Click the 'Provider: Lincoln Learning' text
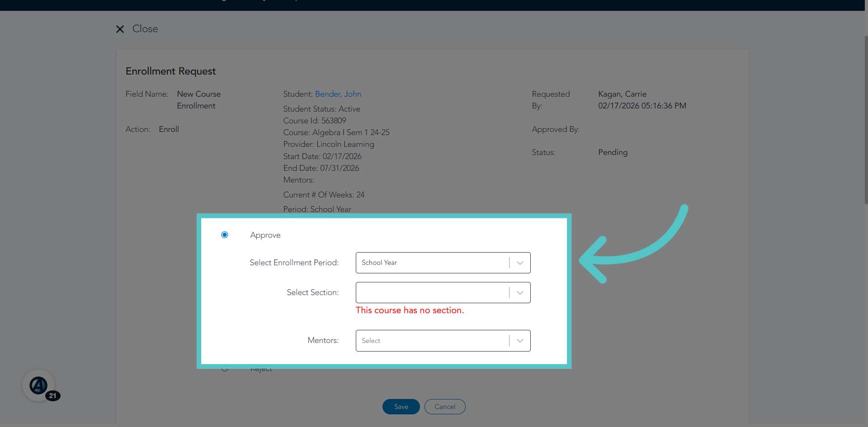Image resolution: width=868 pixels, height=427 pixels. pos(329,144)
